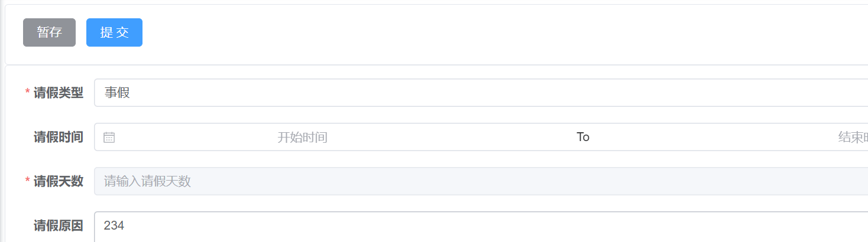Click the 234 text in 请假原因
The width and height of the screenshot is (868, 242).
tap(114, 225)
